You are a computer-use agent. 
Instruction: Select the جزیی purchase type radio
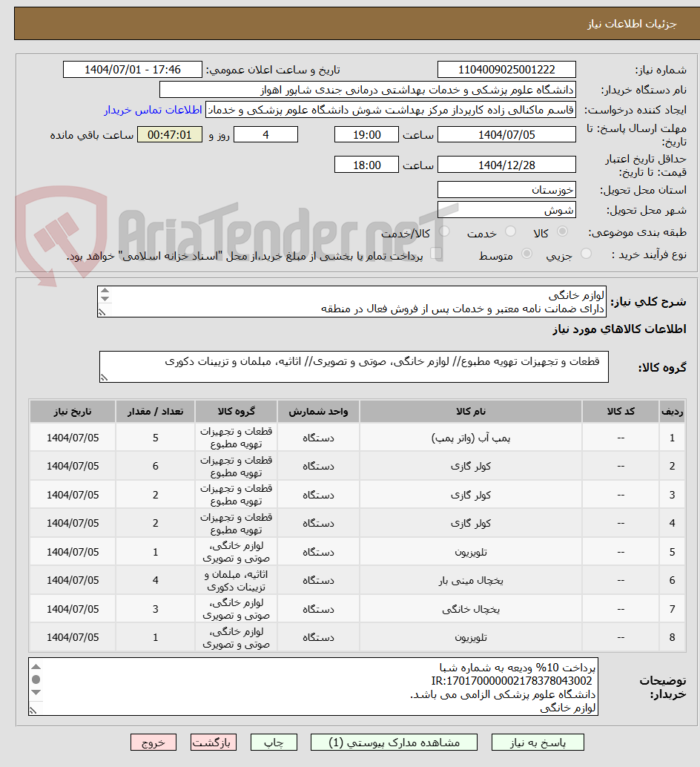(x=585, y=253)
